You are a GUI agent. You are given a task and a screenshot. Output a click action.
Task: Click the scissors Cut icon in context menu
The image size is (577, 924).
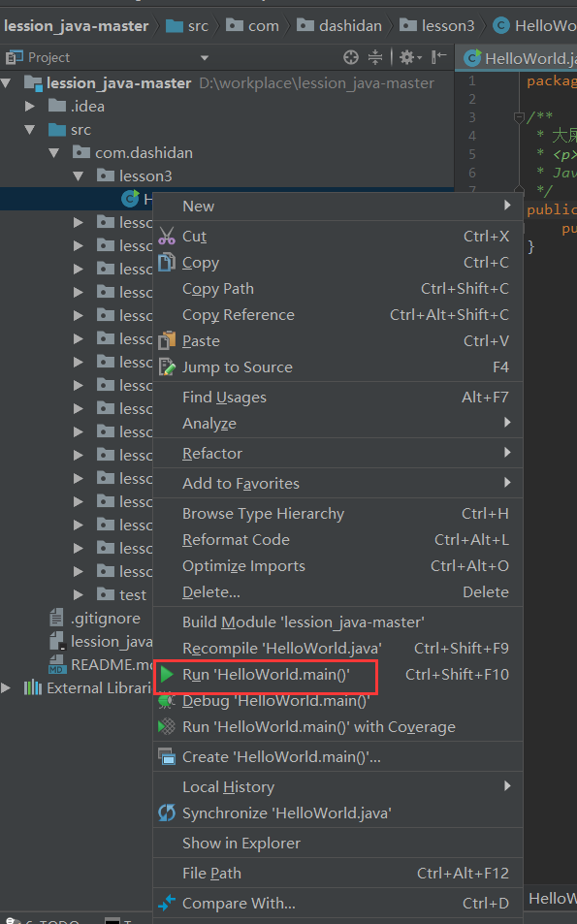coord(167,237)
